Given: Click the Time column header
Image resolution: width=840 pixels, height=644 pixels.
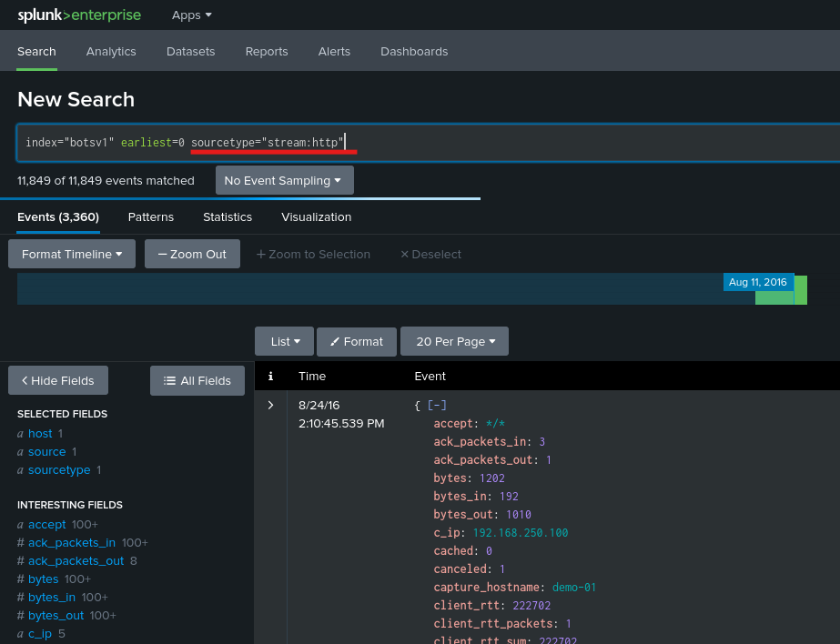Looking at the screenshot, I should tap(312, 377).
